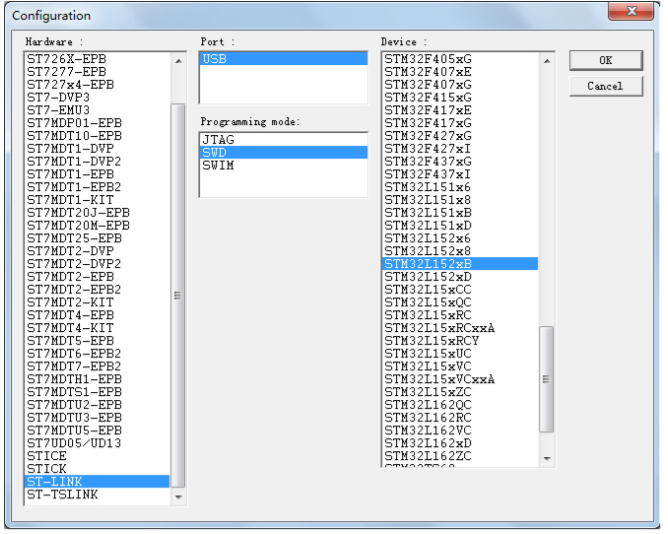Select ST-TSLINK hardware

(x=98, y=494)
